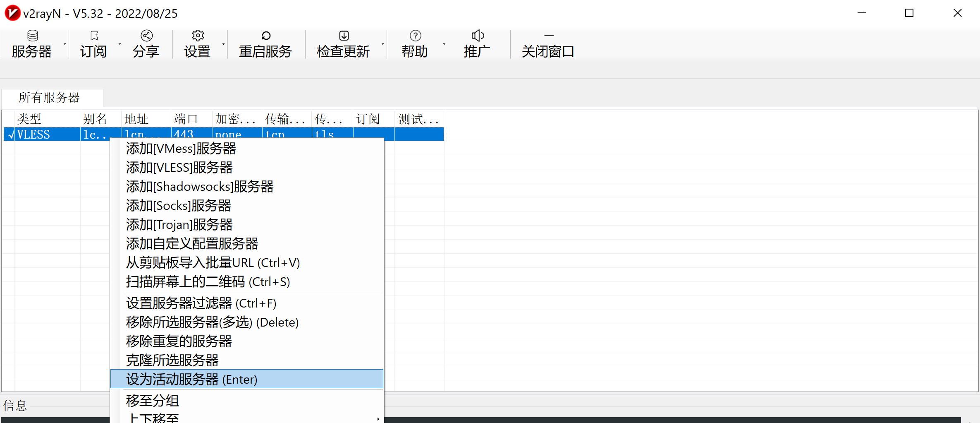Select 从剪贴板导入批量URL (Ctrl+V)
The height and width of the screenshot is (423, 980).
point(247,263)
